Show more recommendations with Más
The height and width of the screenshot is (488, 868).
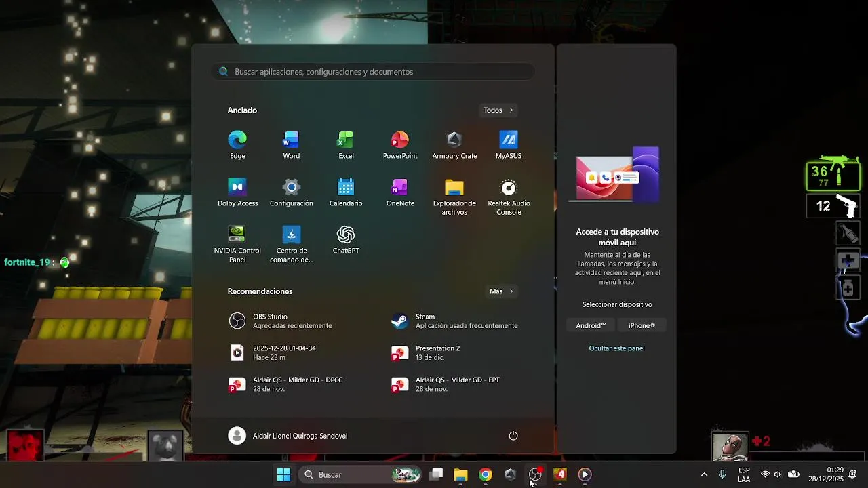(x=502, y=291)
